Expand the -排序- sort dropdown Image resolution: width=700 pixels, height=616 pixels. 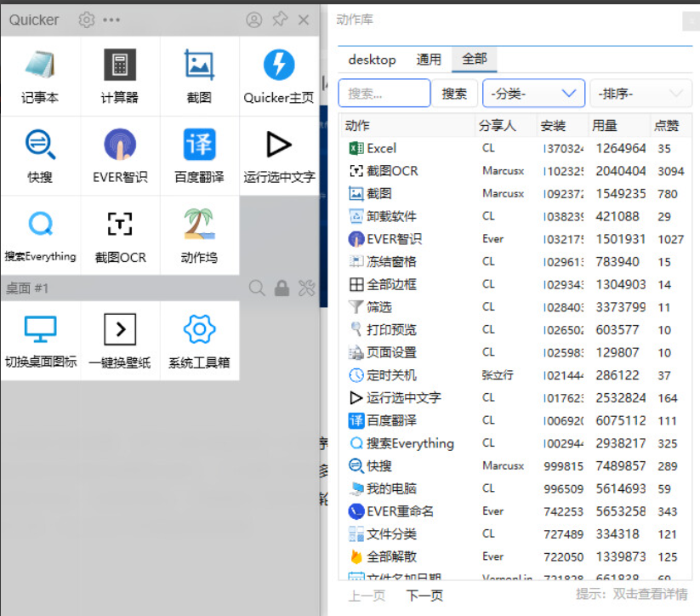click(640, 94)
